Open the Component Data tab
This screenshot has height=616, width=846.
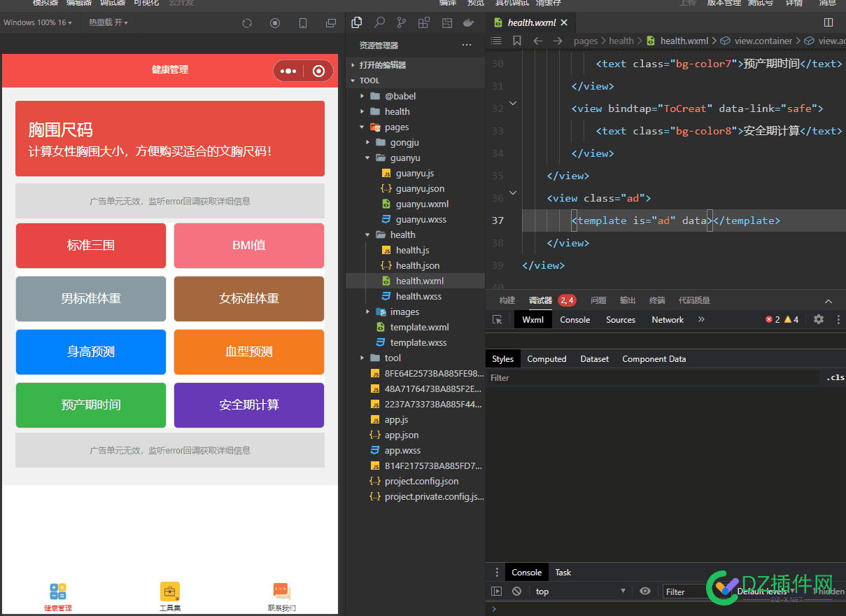click(x=654, y=358)
